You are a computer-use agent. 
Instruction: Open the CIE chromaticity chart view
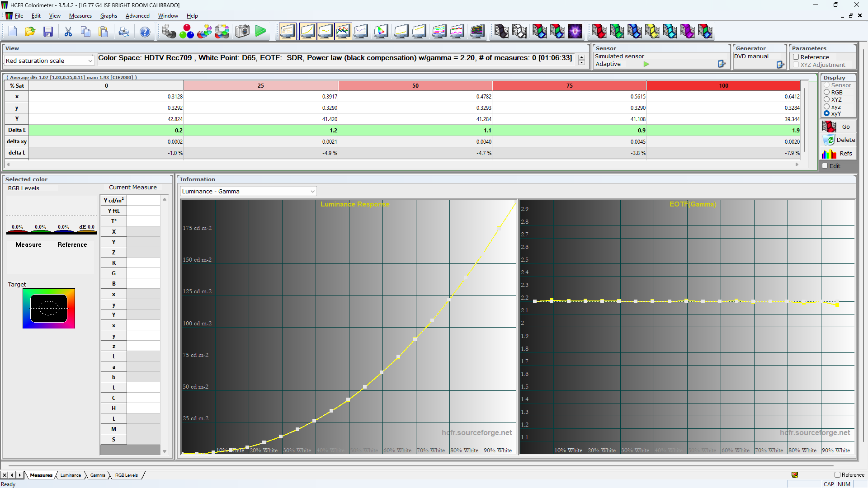[381, 32]
